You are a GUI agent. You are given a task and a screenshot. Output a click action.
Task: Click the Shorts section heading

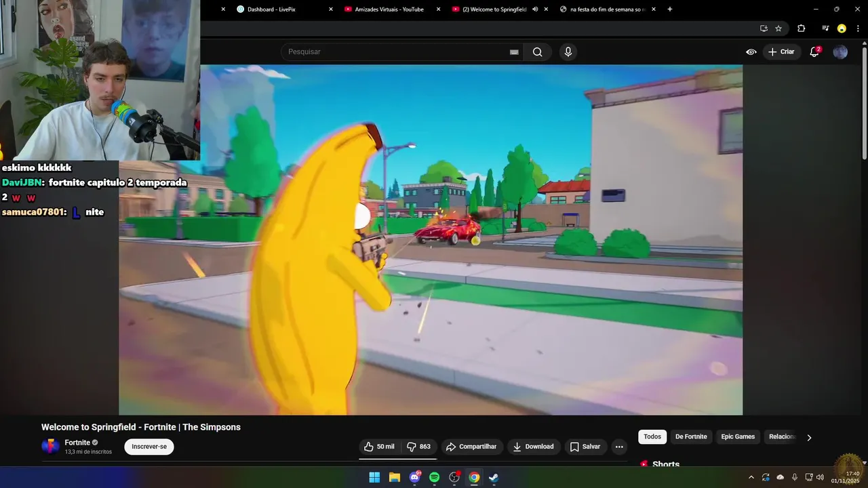pos(666,464)
